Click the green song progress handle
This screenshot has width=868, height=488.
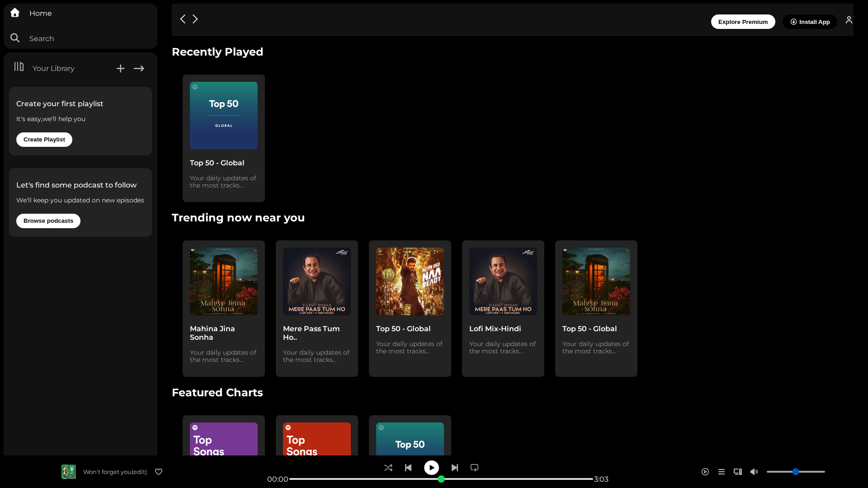click(x=441, y=479)
